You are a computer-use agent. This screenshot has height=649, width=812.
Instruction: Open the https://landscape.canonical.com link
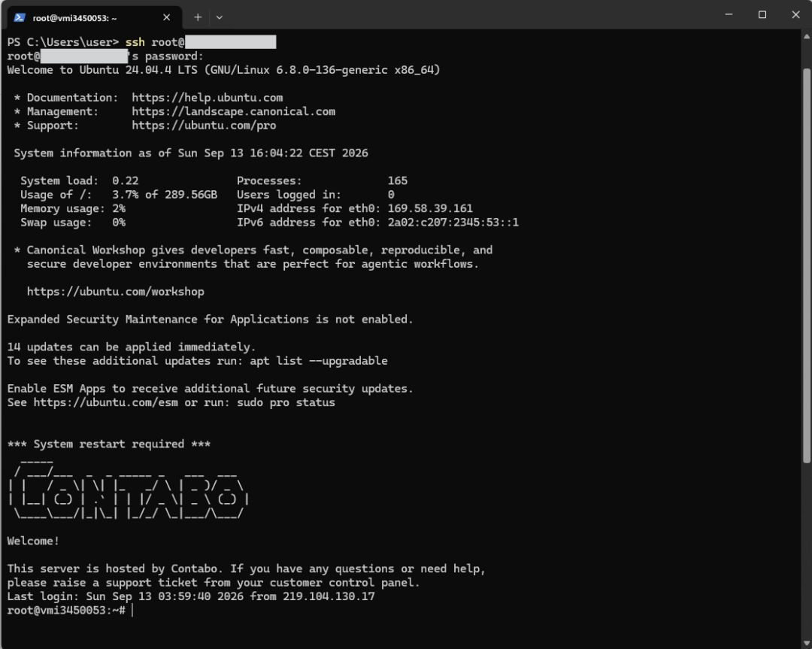click(x=234, y=111)
